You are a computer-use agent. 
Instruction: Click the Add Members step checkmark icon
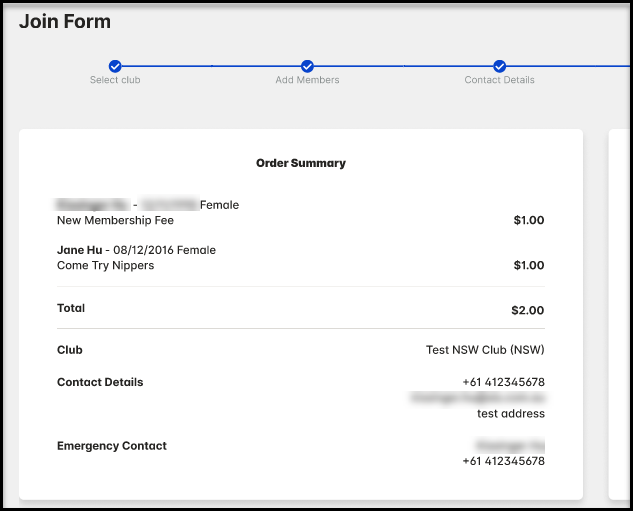(x=307, y=66)
